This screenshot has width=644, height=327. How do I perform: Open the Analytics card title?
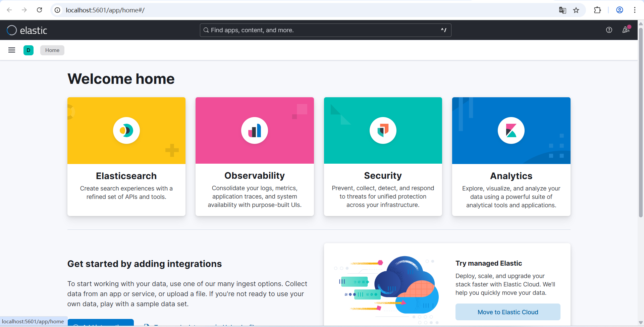[x=511, y=176]
